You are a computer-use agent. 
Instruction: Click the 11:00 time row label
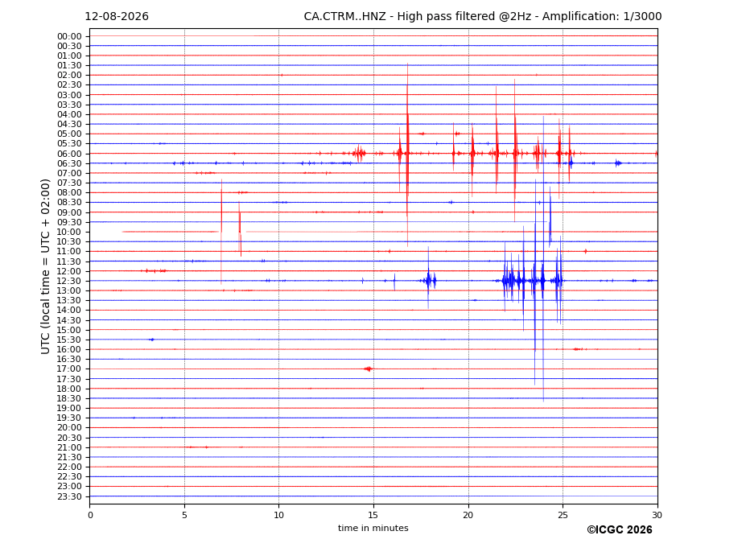tap(69, 252)
